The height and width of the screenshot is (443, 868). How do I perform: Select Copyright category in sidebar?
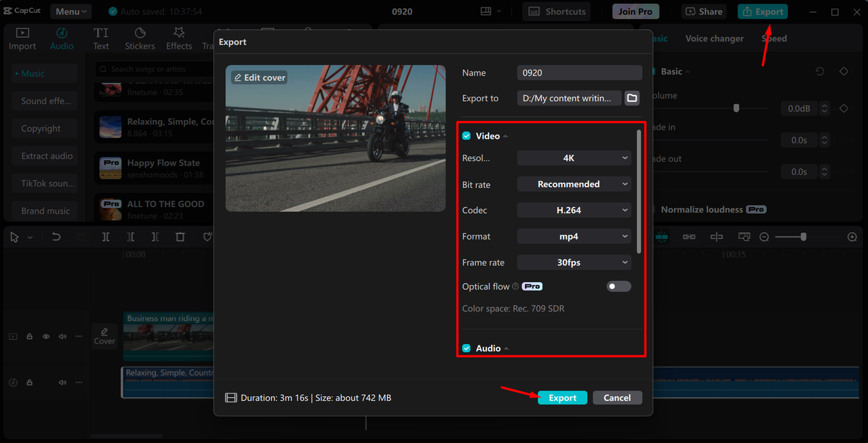44,128
